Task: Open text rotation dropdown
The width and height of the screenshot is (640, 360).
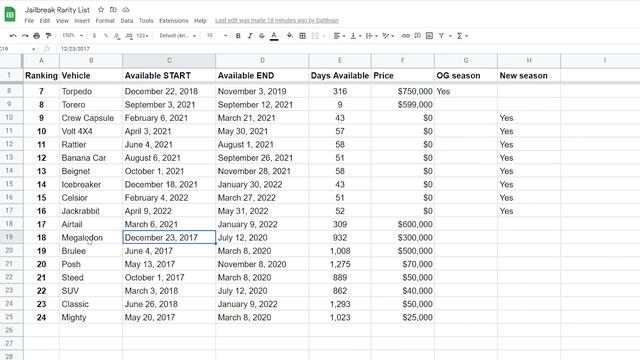Action: click(388, 36)
